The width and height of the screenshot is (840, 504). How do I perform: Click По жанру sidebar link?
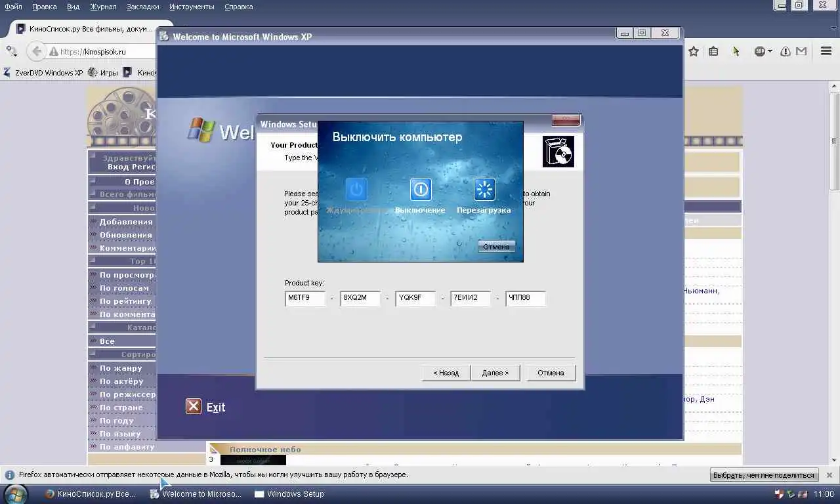(x=121, y=368)
